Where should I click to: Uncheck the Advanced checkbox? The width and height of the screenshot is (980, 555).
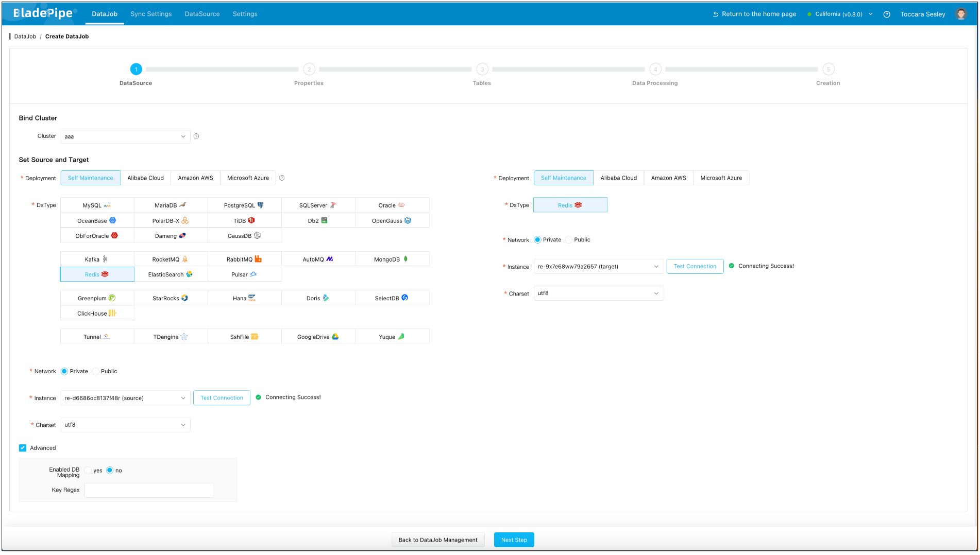pyautogui.click(x=23, y=448)
